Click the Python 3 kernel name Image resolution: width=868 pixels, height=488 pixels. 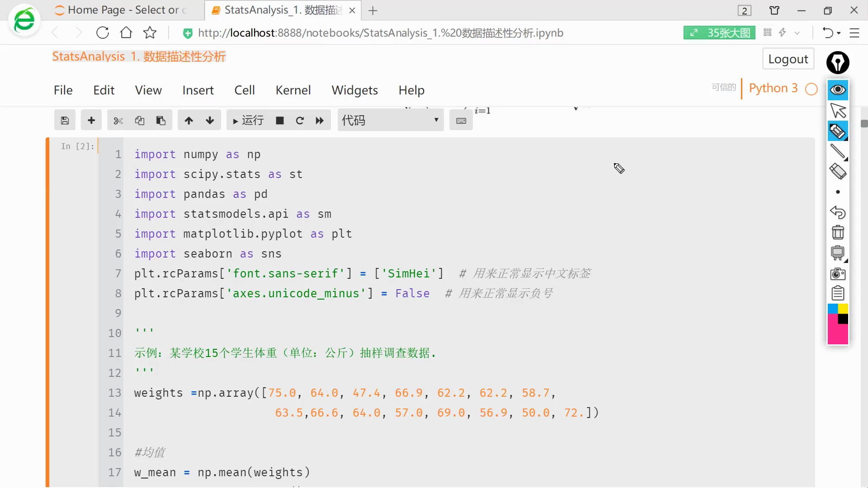click(773, 88)
